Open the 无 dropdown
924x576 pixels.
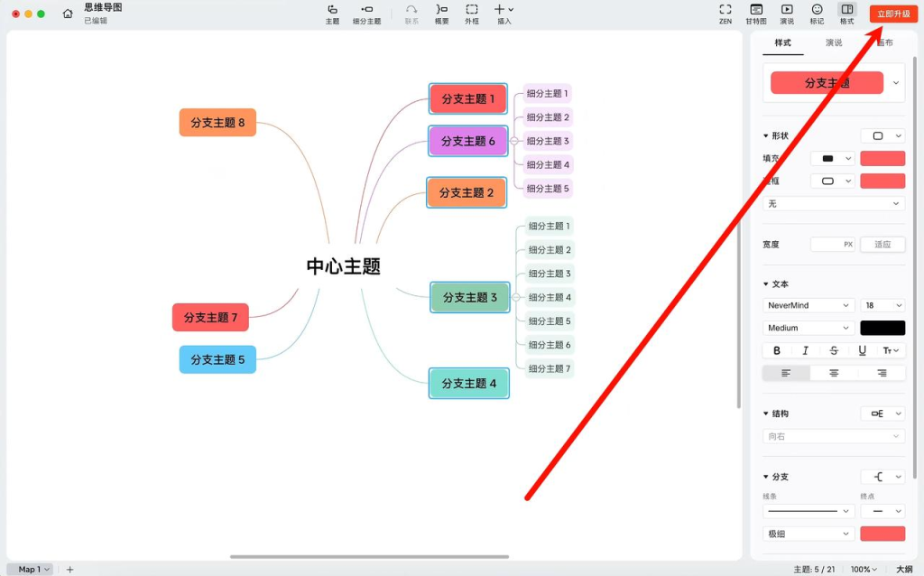[x=833, y=203]
